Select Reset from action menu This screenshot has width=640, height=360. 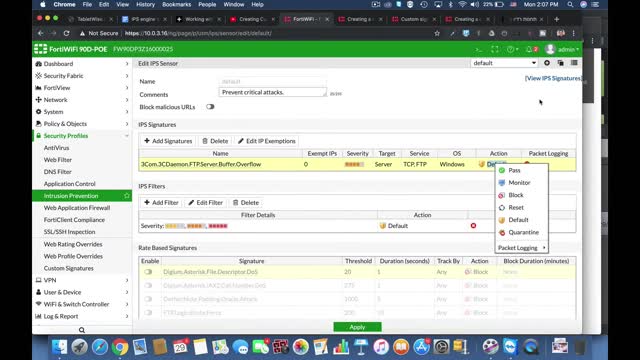521,207
